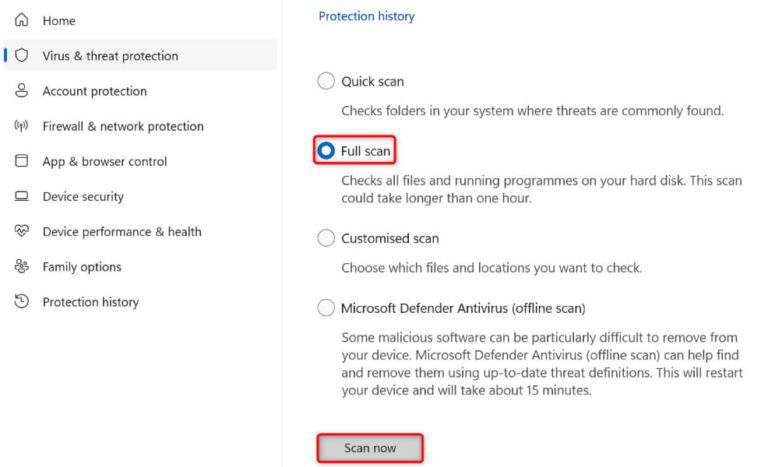This screenshot has height=467, width=768.
Task: Open the Protection history link at top
Action: click(366, 16)
